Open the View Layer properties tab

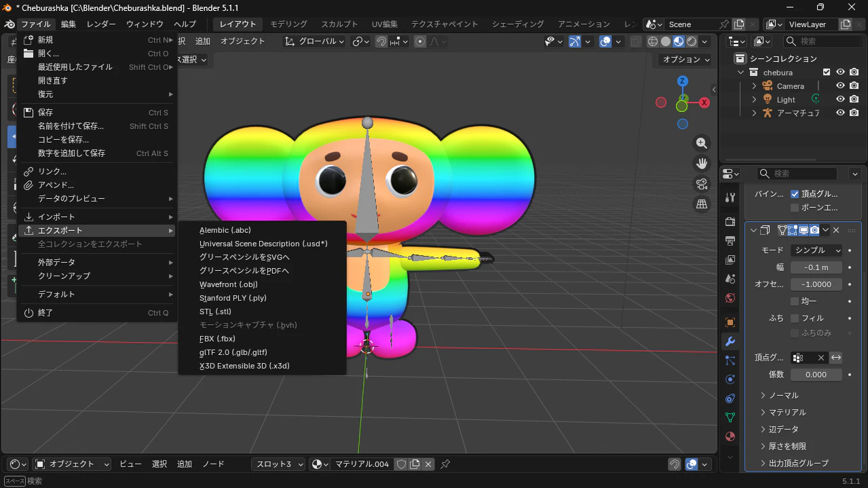tap(730, 260)
